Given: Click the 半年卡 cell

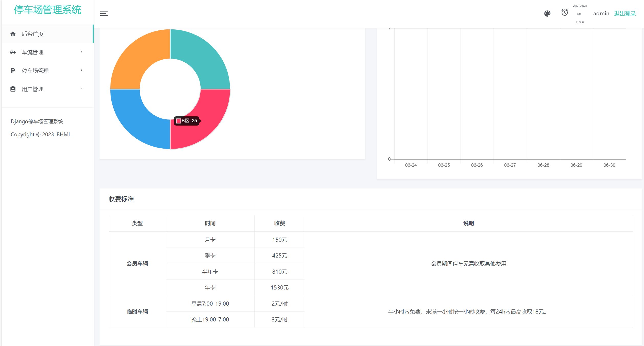Looking at the screenshot, I should 210,272.
